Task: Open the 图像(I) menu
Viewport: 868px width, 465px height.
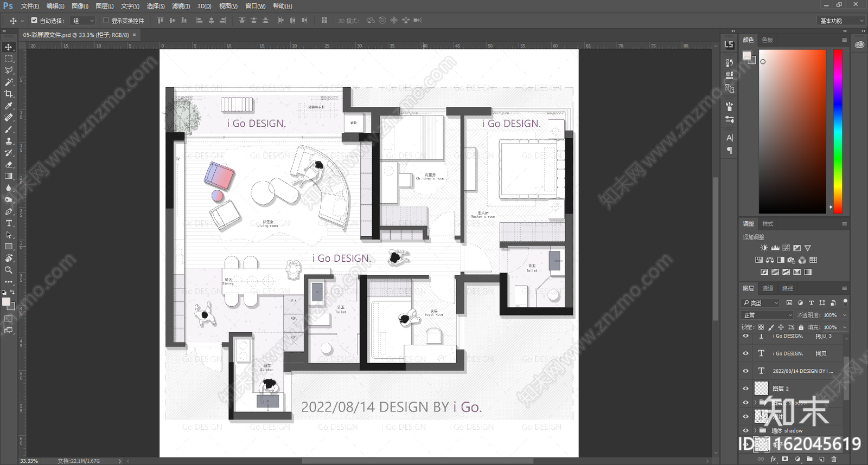Action: click(80, 6)
